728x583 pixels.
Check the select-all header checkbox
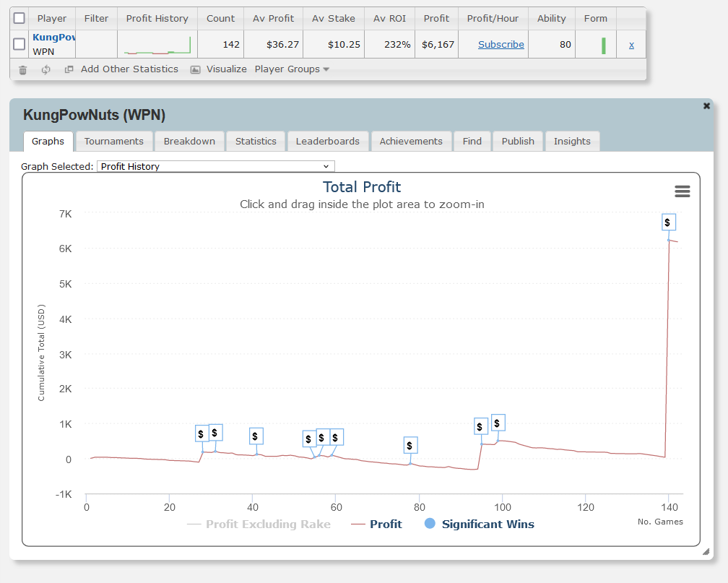coord(19,19)
